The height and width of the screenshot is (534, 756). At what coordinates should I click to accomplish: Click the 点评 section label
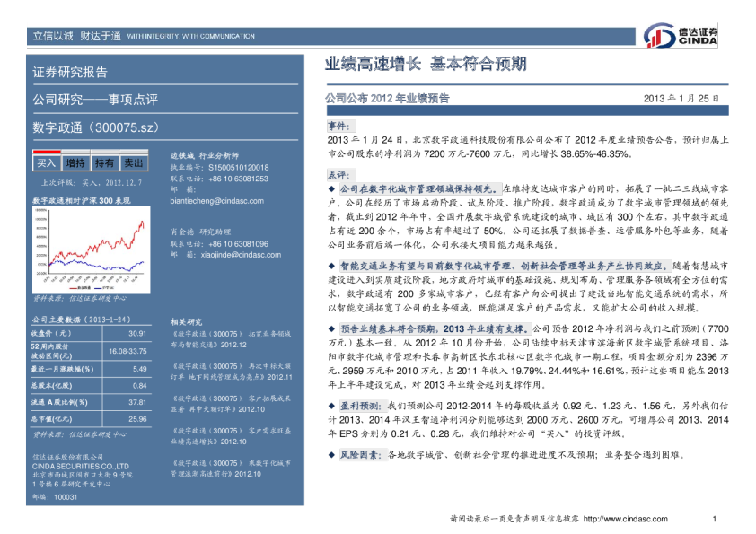[x=340, y=174]
